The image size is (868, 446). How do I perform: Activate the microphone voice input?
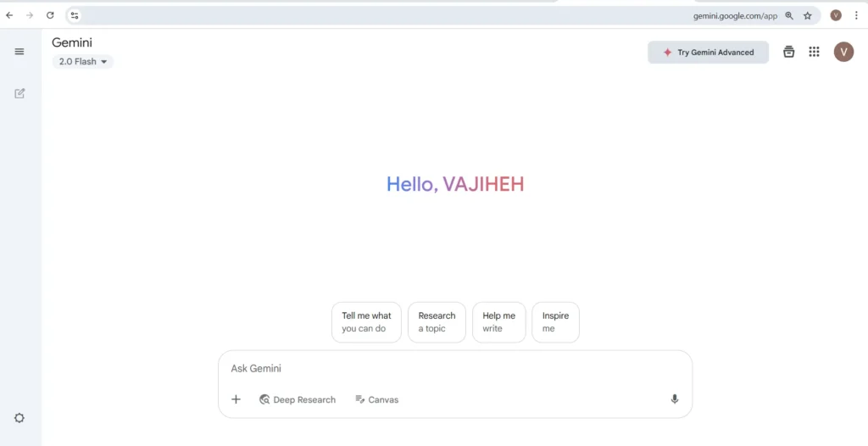(x=674, y=399)
